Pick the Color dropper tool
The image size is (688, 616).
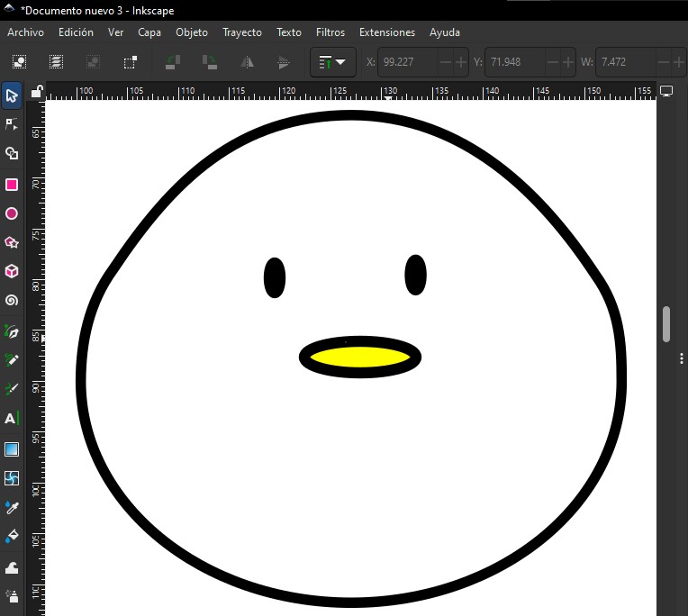[x=12, y=508]
